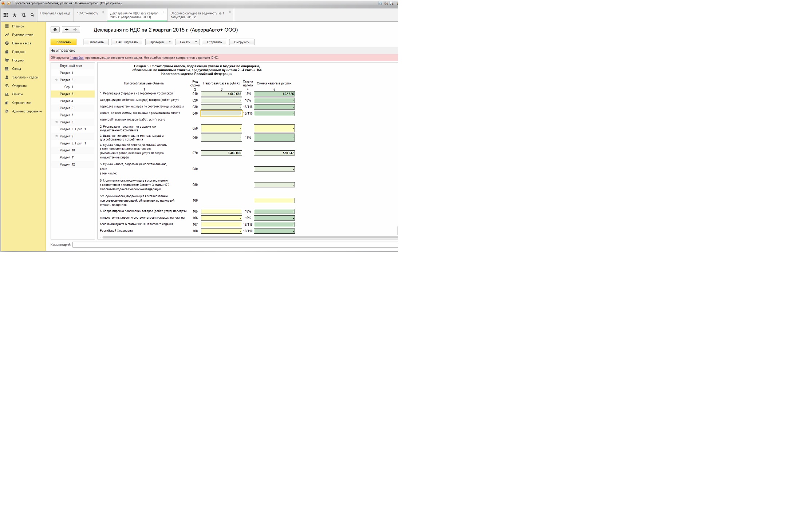Expand Раздел 8 tree node

click(x=56, y=122)
